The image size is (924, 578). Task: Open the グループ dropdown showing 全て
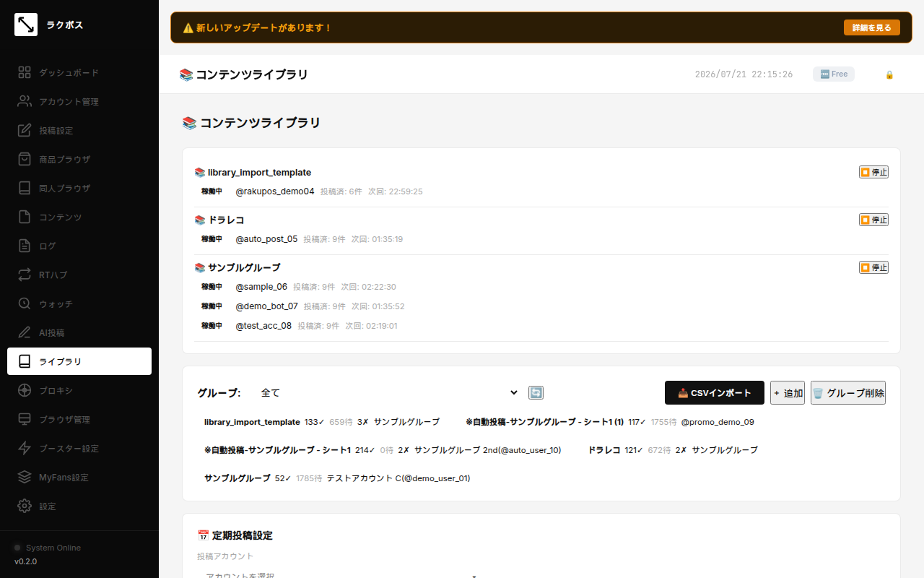(388, 392)
